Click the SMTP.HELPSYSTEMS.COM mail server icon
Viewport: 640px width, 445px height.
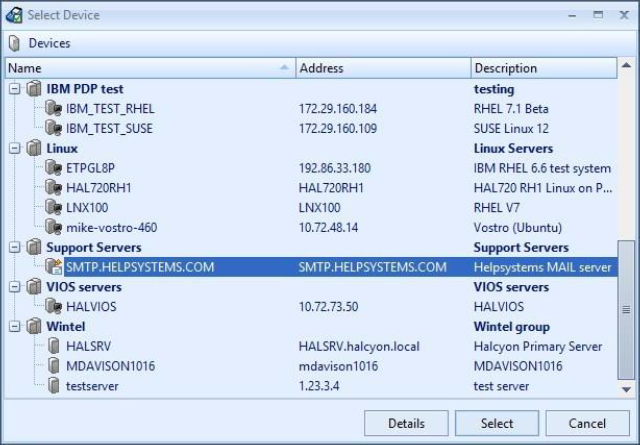54,267
